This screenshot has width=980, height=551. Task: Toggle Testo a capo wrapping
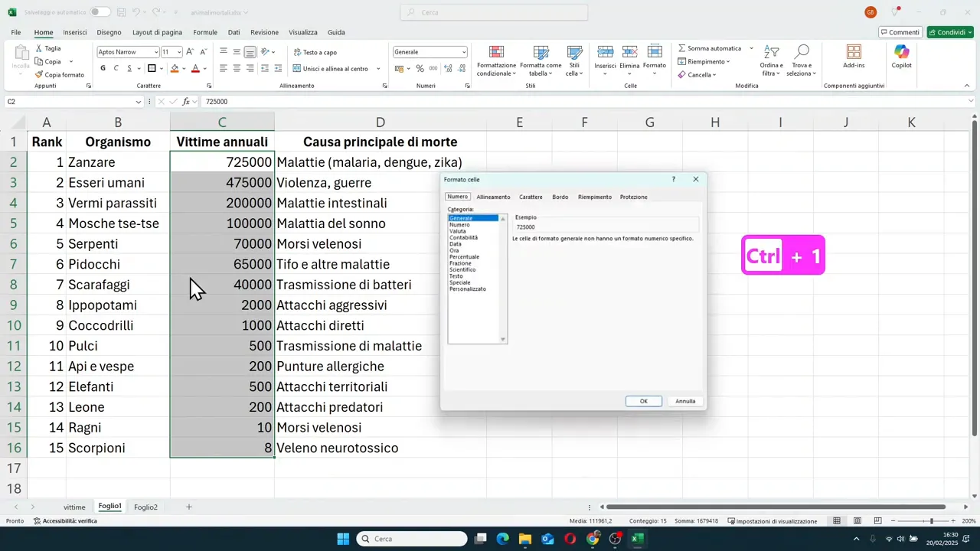(x=315, y=52)
